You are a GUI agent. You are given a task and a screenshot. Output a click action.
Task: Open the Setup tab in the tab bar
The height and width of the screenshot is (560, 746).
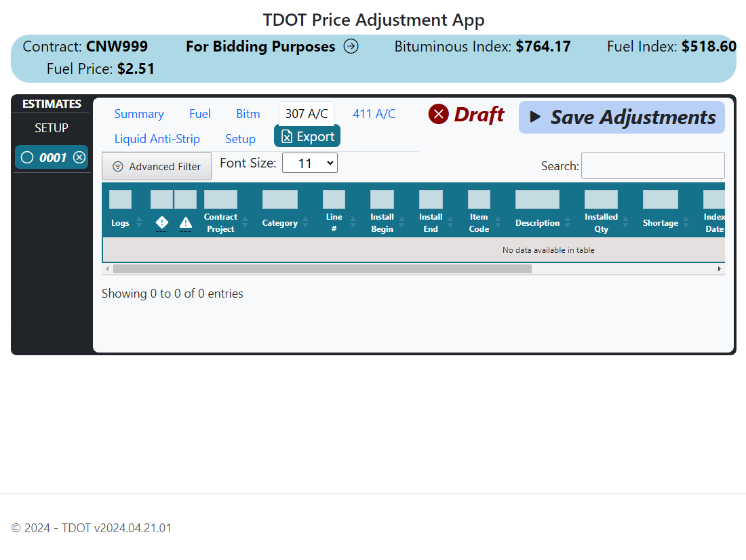click(x=240, y=139)
